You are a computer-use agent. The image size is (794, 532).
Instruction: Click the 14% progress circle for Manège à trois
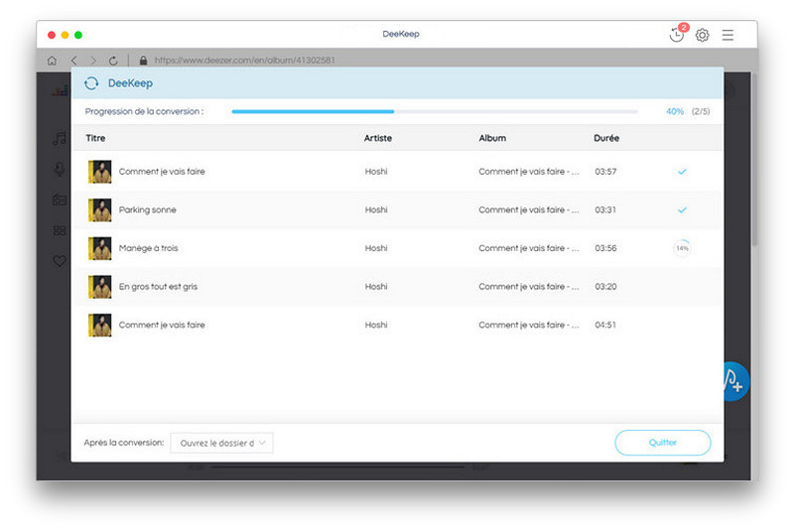click(x=682, y=248)
